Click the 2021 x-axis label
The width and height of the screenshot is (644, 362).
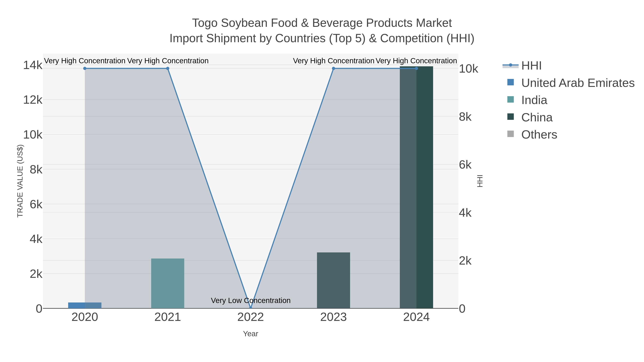pyautogui.click(x=168, y=317)
